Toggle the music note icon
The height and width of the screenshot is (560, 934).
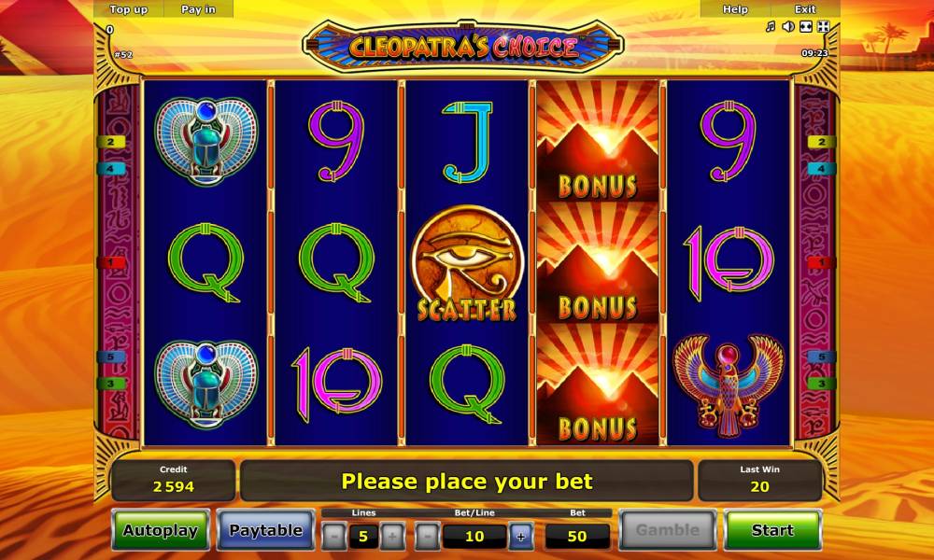(771, 27)
